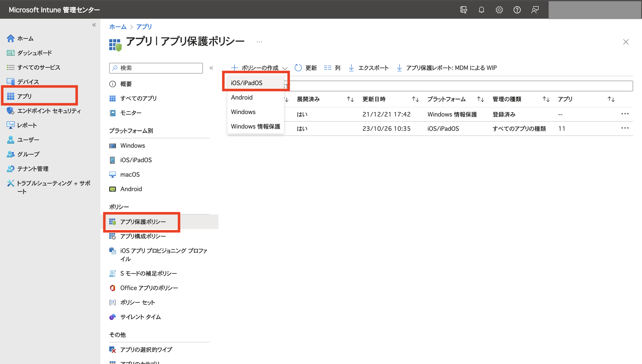642x364 pixels.
Task: Open row menu for Windows 情報保護 policy
Action: pos(625,114)
